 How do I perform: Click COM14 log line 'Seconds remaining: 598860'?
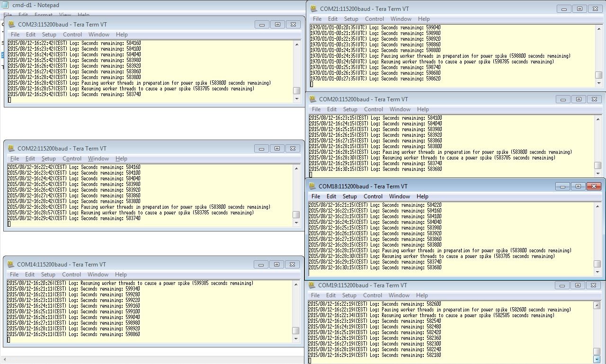coord(73,334)
